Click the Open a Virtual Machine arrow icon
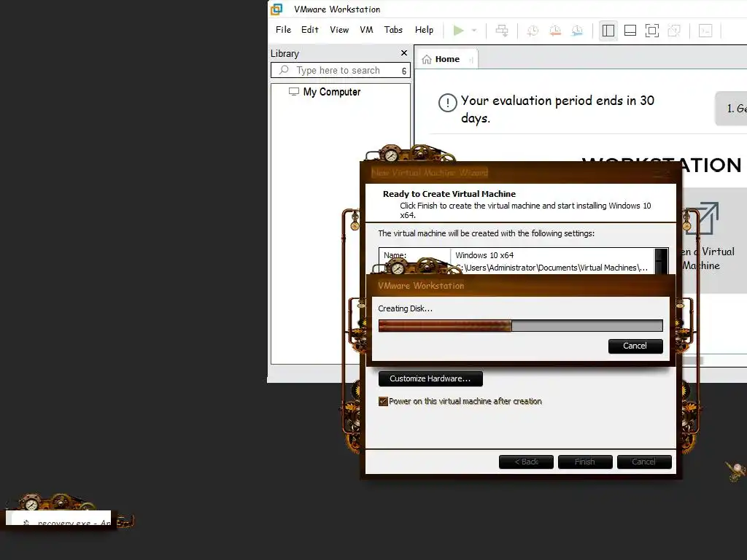747x560 pixels. (x=701, y=219)
